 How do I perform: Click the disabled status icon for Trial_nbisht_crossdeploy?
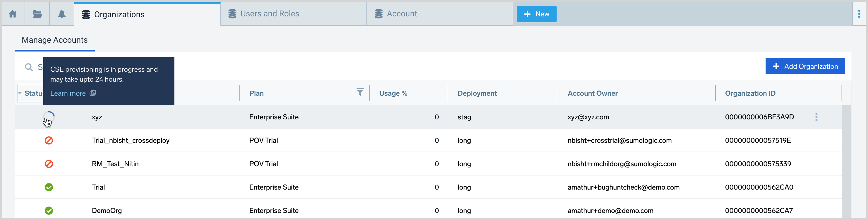(x=49, y=140)
